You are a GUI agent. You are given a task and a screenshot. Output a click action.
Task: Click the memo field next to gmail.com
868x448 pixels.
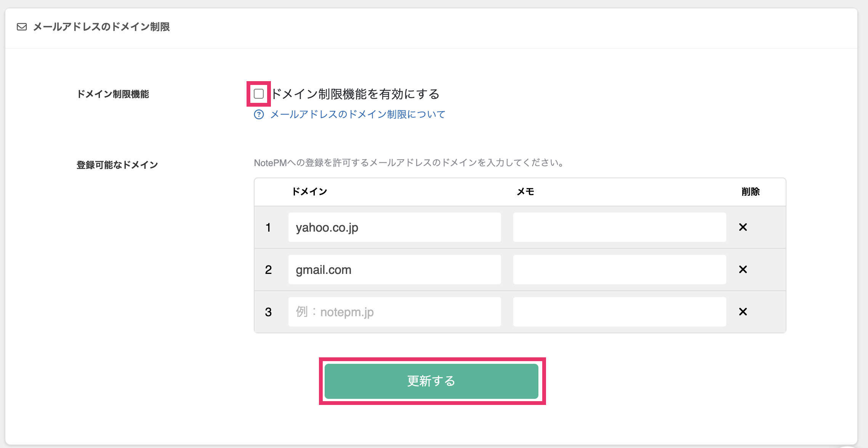619,269
